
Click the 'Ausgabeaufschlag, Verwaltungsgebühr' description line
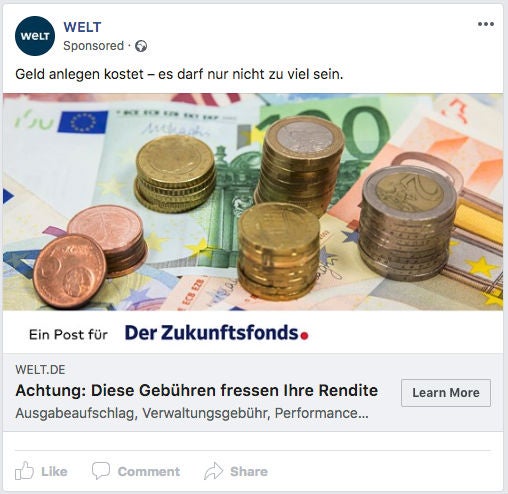click(192, 413)
